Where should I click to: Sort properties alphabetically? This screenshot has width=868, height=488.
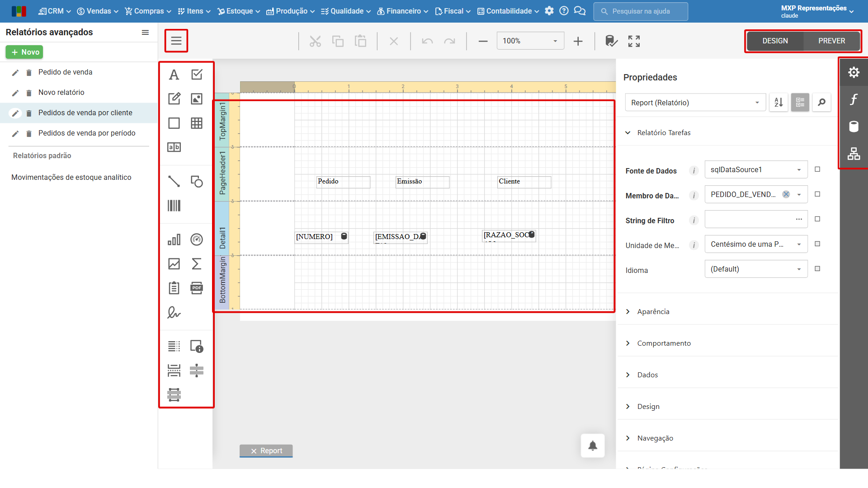click(778, 103)
